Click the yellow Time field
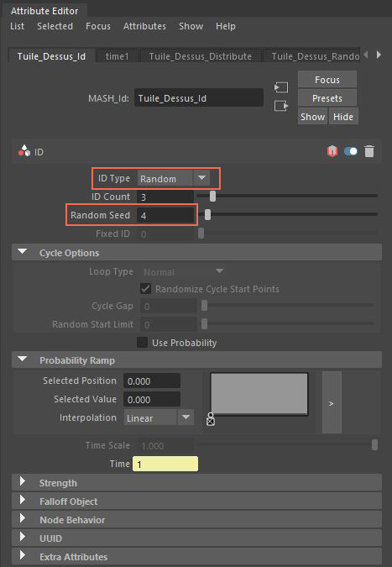 pyautogui.click(x=165, y=464)
